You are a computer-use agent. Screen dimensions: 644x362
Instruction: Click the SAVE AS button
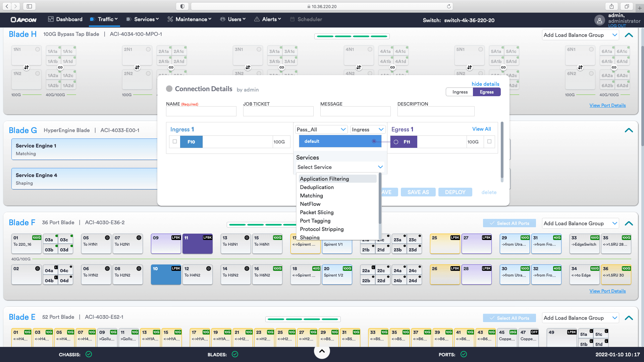pyautogui.click(x=418, y=192)
